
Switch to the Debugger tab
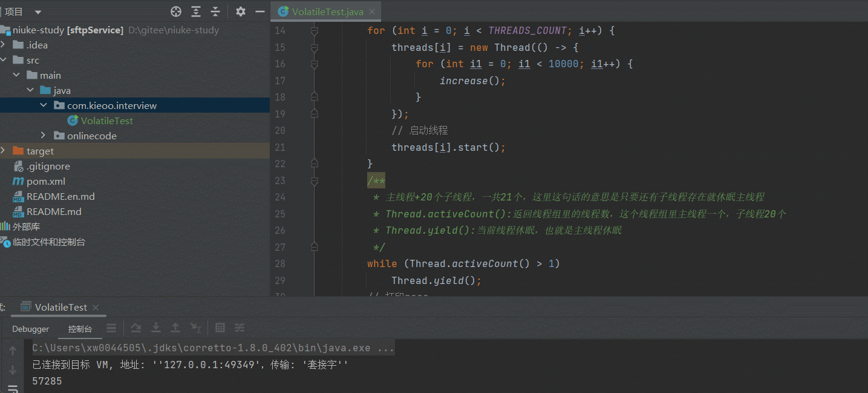[x=30, y=329]
